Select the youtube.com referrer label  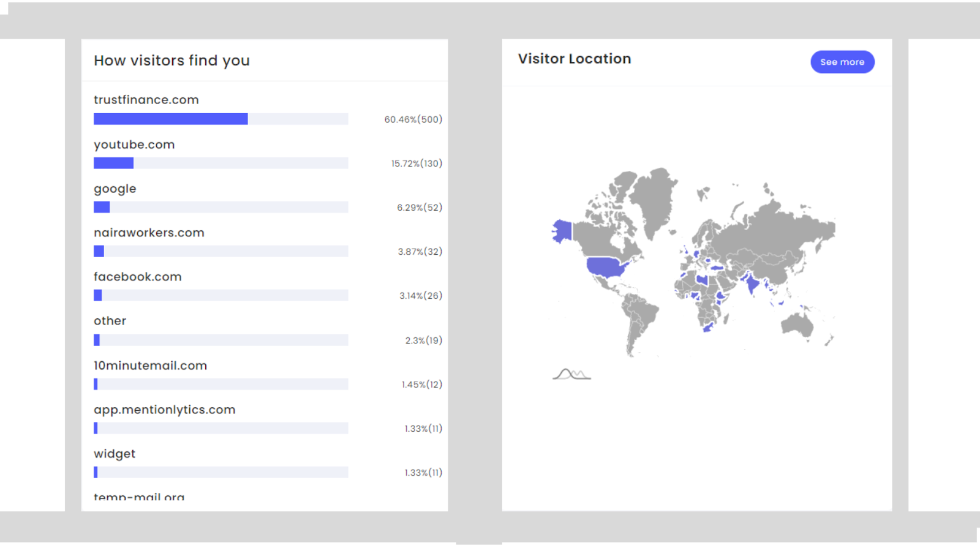(134, 144)
